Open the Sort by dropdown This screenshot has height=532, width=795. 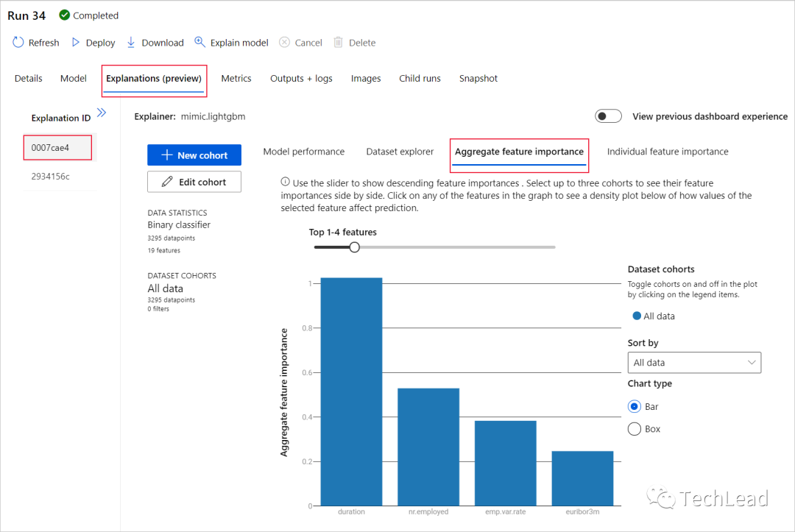click(693, 362)
